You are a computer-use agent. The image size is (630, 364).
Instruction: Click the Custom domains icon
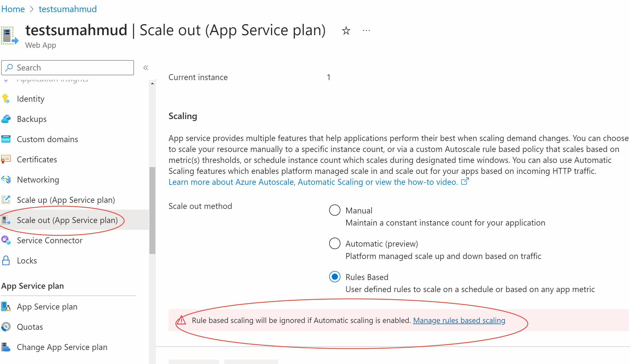6,139
